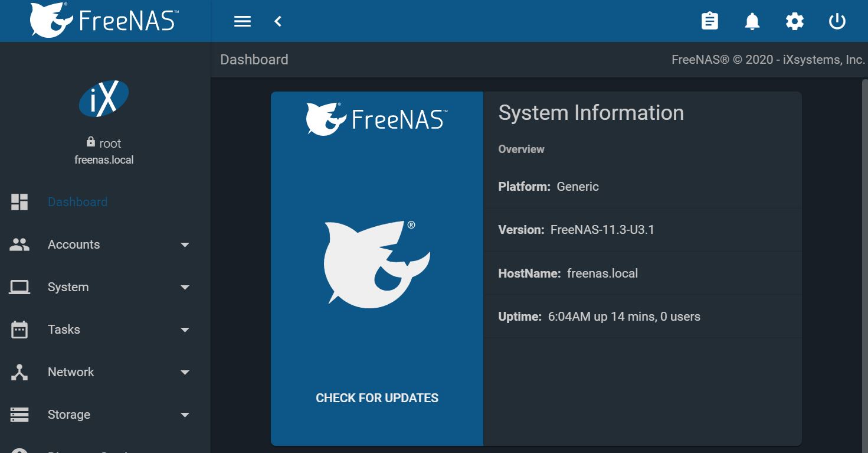The width and height of the screenshot is (868, 453).
Task: Open the alerts bell icon
Action: pyautogui.click(x=752, y=22)
